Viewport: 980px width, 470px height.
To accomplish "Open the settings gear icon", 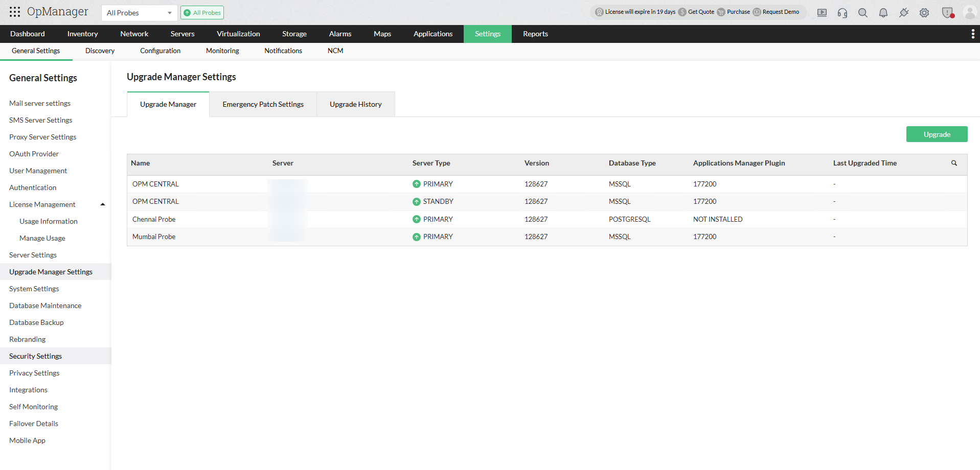I will point(924,13).
